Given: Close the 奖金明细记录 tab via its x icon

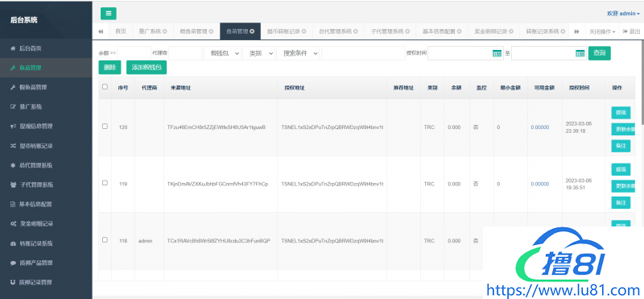Looking at the screenshot, I should (511, 31).
